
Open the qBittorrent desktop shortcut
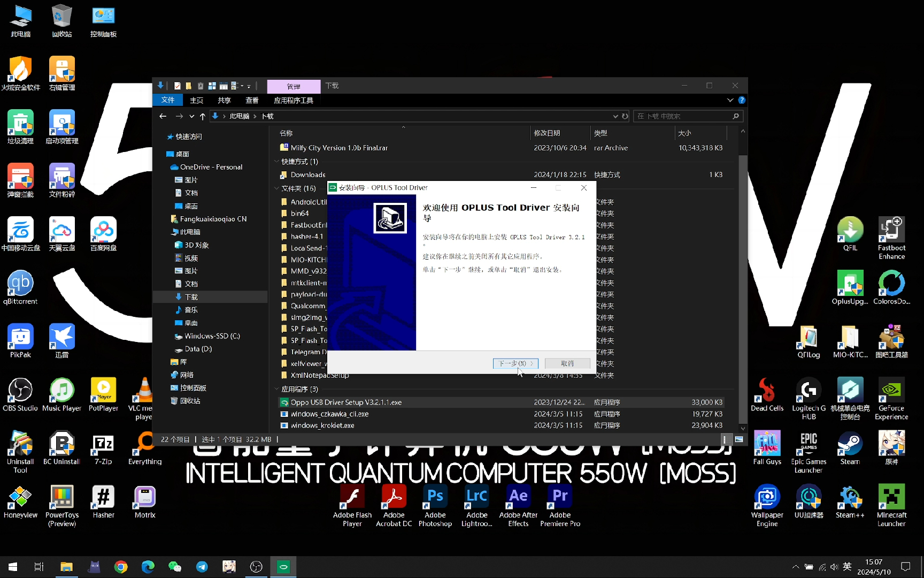click(20, 287)
